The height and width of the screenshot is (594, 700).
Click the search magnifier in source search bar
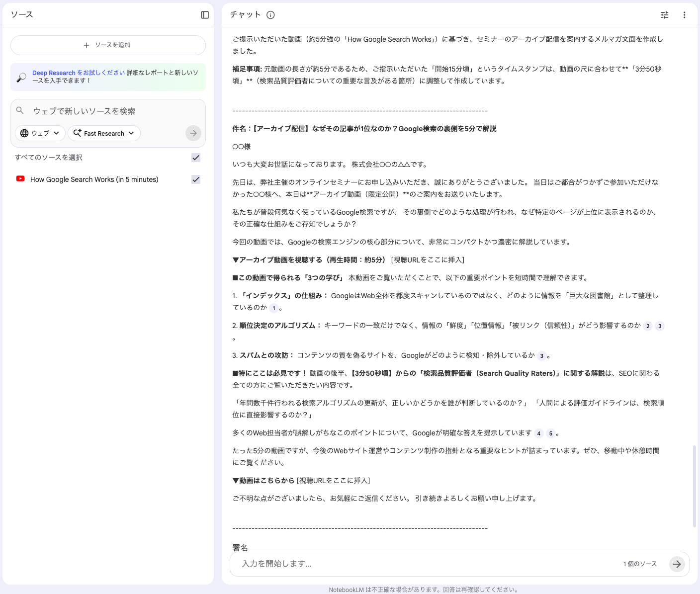point(20,110)
